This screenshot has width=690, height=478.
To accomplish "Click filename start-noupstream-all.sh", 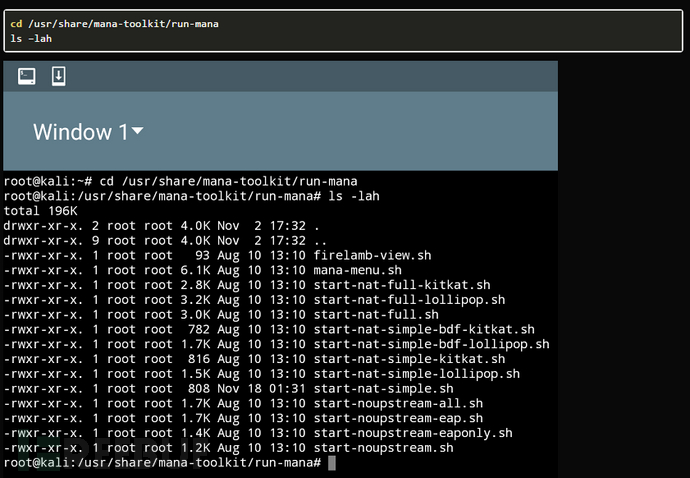I will (398, 403).
